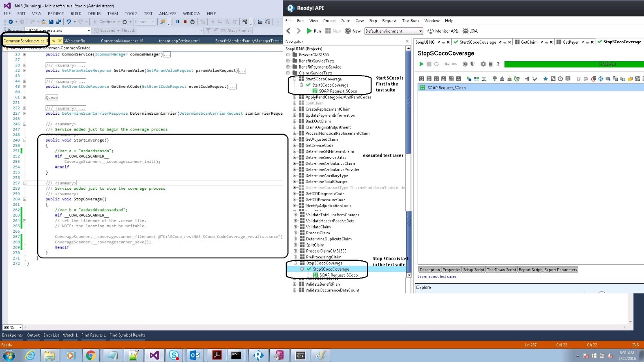
Task: Open the Default environment dropdown
Action: tap(420, 31)
